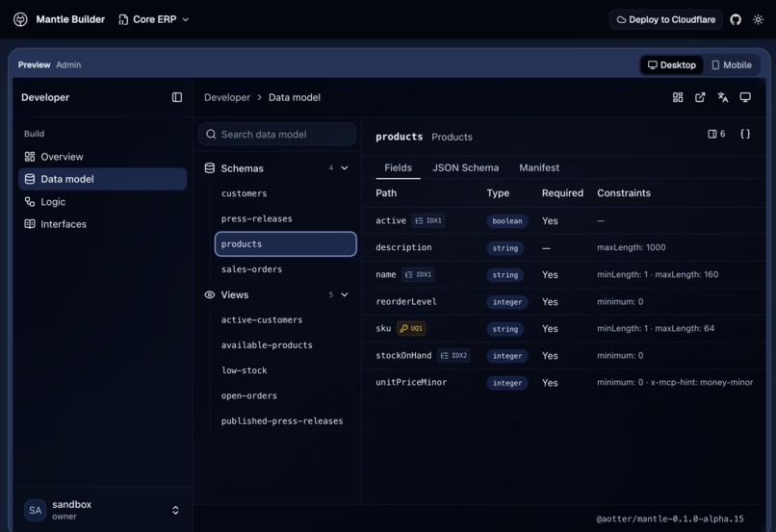Click Deploy to Cloudflare button

pyautogui.click(x=665, y=20)
